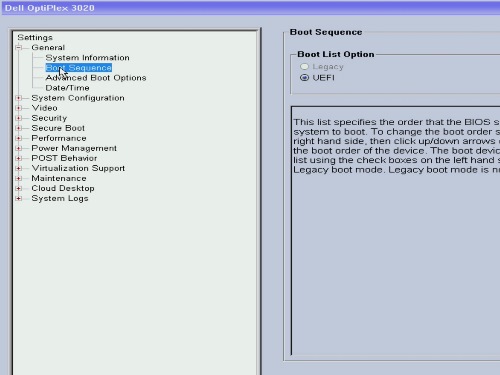Click the Dell OptiPlex 3020 title text
This screenshot has height=375, width=500.
click(x=49, y=8)
